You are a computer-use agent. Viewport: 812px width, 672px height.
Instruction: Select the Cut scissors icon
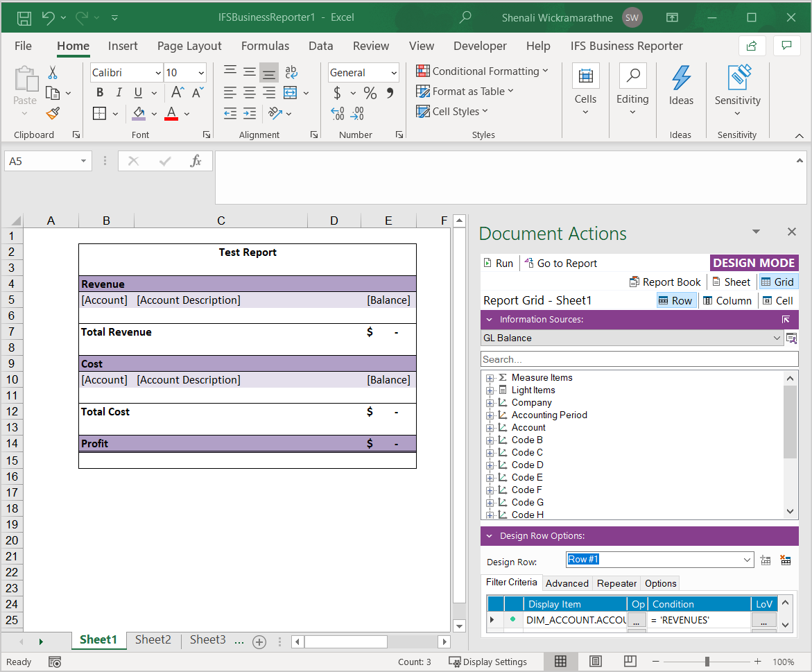tap(53, 73)
